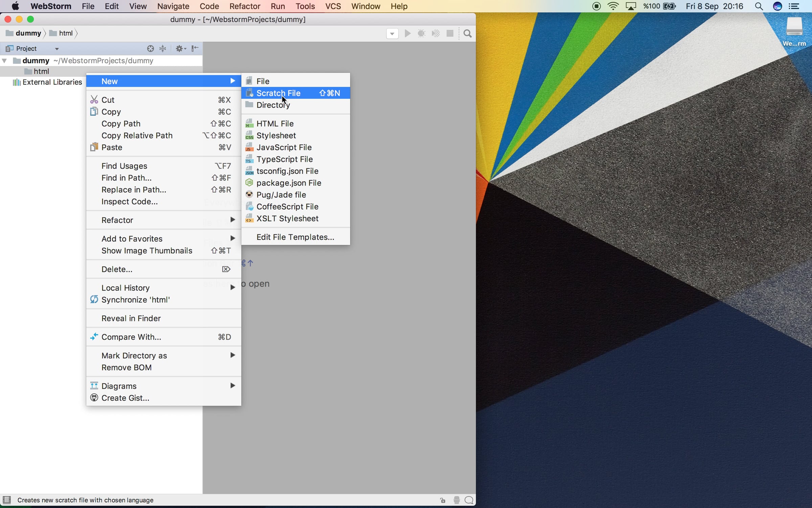Click the Debug bug icon in toolbar
Image resolution: width=812 pixels, height=508 pixels.
coord(422,33)
